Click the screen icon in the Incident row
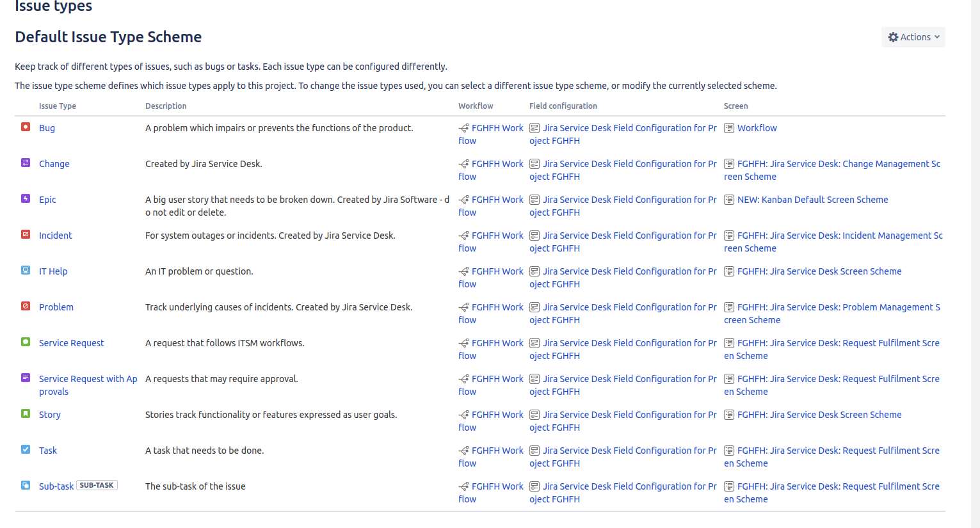Screen dimensions: 980x528 coord(729,236)
